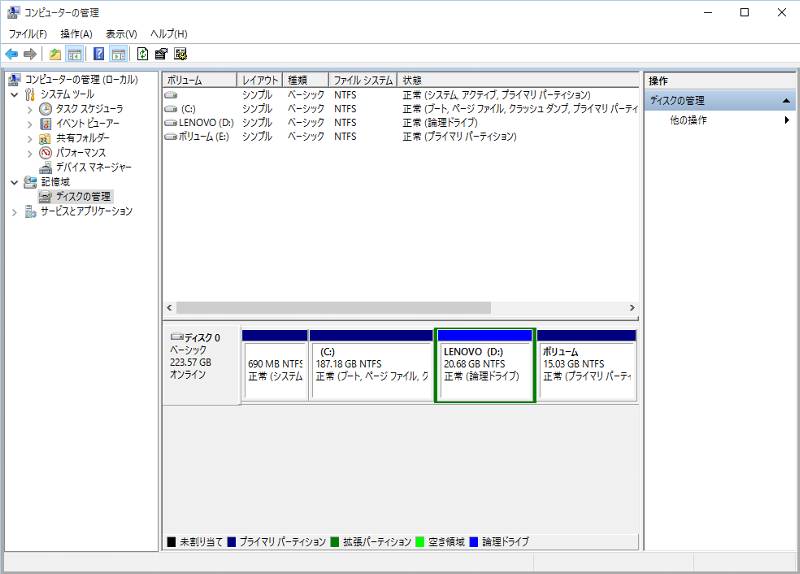
Task: Click the Device Manager icon
Action: pos(45,167)
